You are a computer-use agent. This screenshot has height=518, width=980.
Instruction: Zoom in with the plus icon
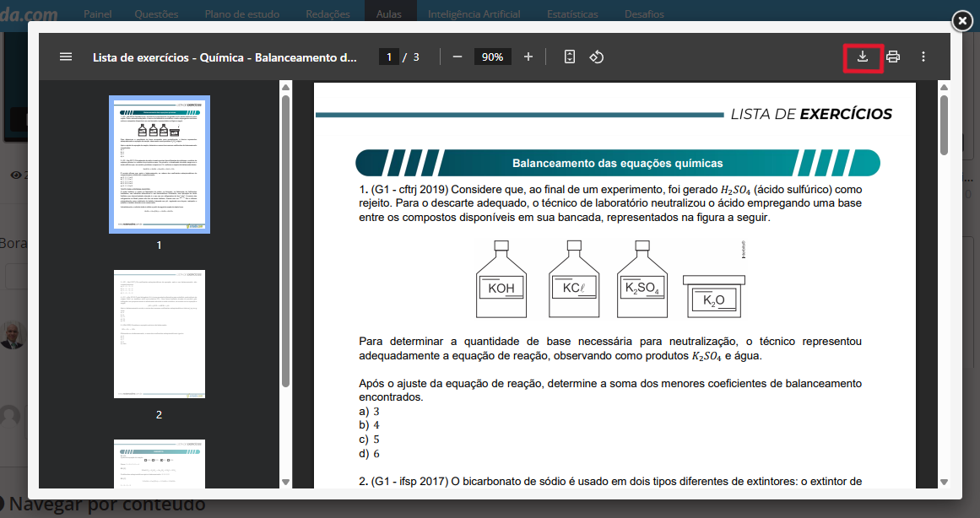pyautogui.click(x=528, y=57)
